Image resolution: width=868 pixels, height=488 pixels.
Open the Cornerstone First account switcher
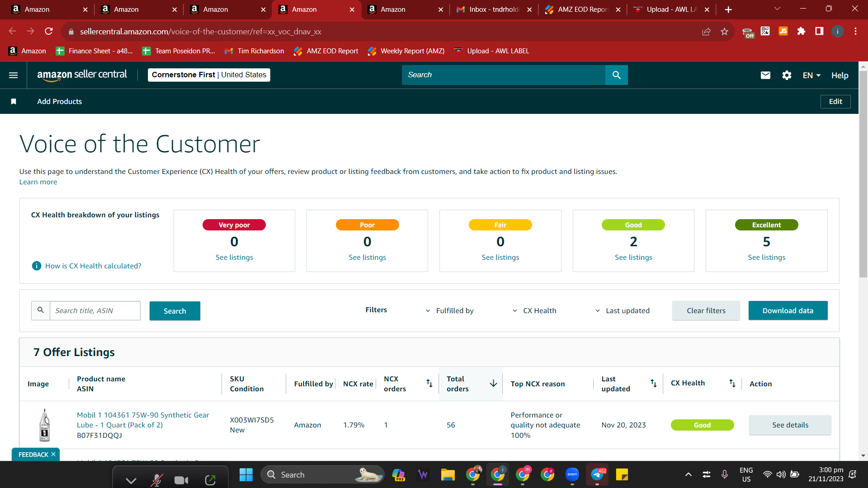[209, 75]
